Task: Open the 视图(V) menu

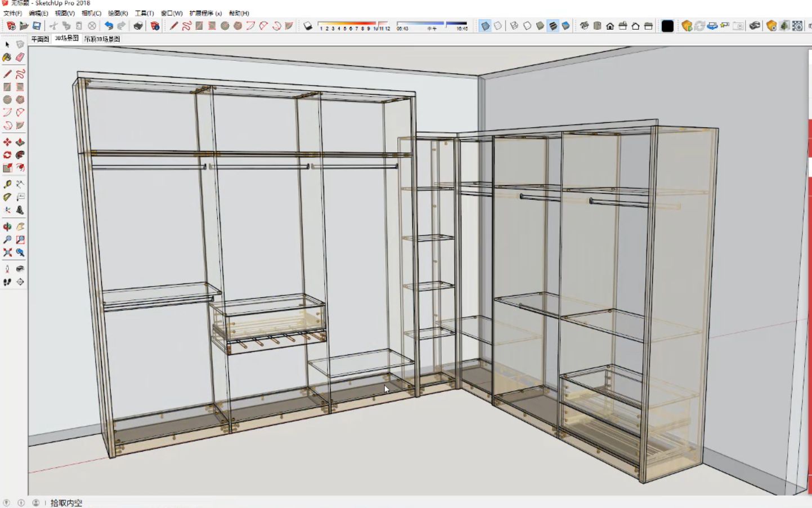Action: [65, 13]
